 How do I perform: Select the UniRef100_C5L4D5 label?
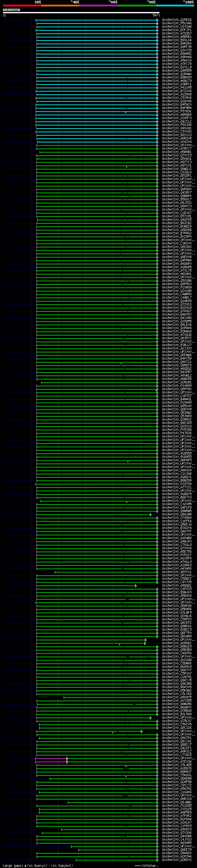tap(177, 765)
